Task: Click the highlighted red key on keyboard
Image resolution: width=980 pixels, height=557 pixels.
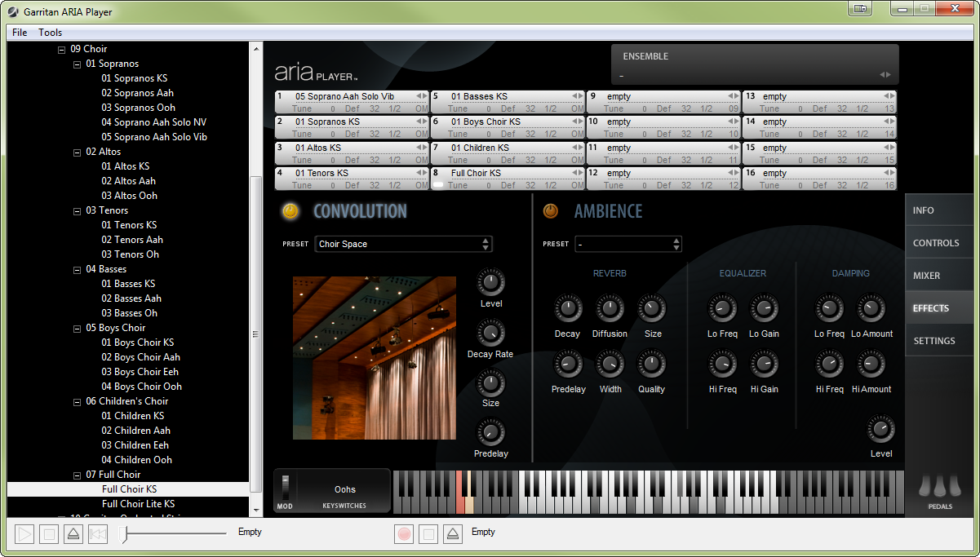Action: click(x=460, y=502)
